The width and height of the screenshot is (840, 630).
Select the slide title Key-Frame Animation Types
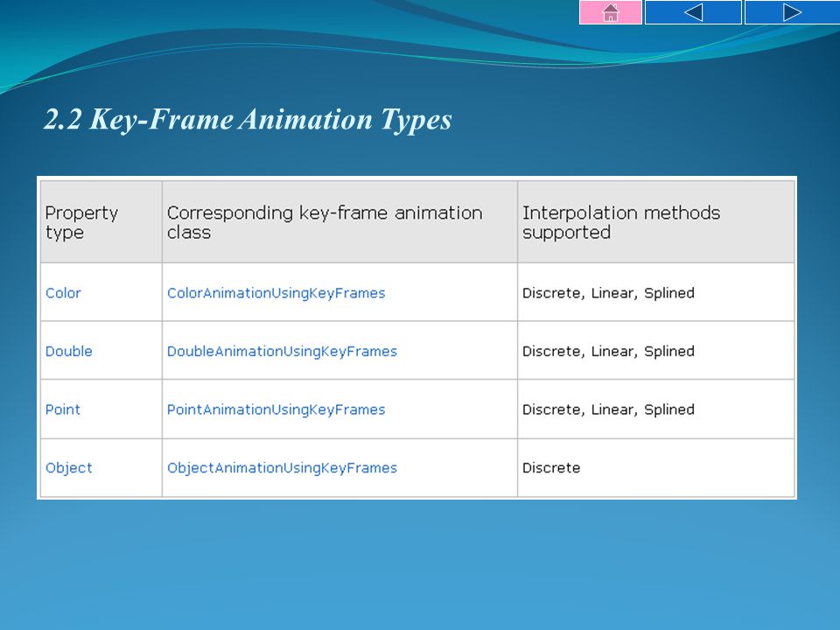point(248,119)
